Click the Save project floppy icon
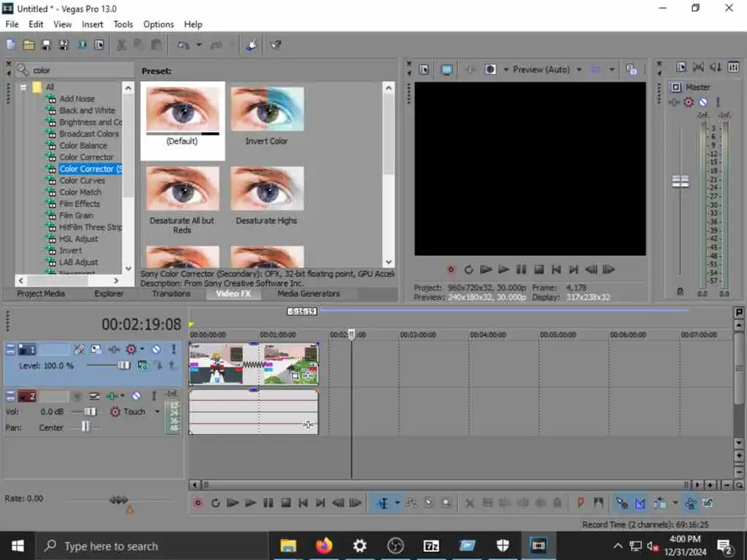 46,44
